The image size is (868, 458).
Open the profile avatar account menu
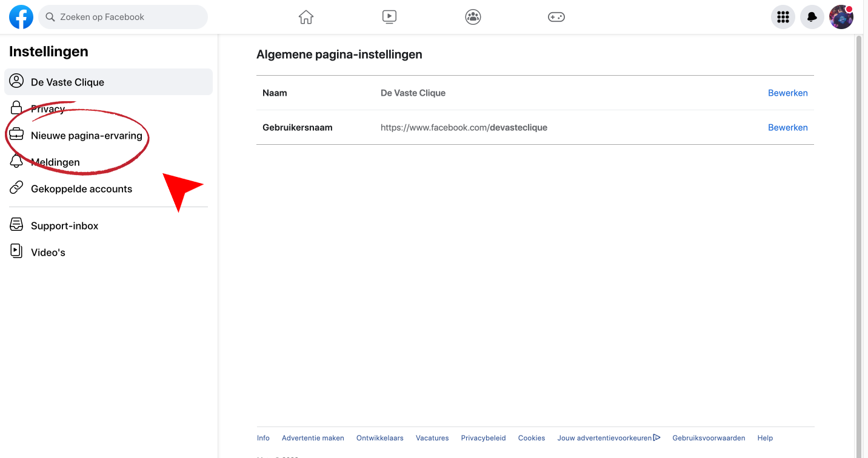tap(841, 17)
